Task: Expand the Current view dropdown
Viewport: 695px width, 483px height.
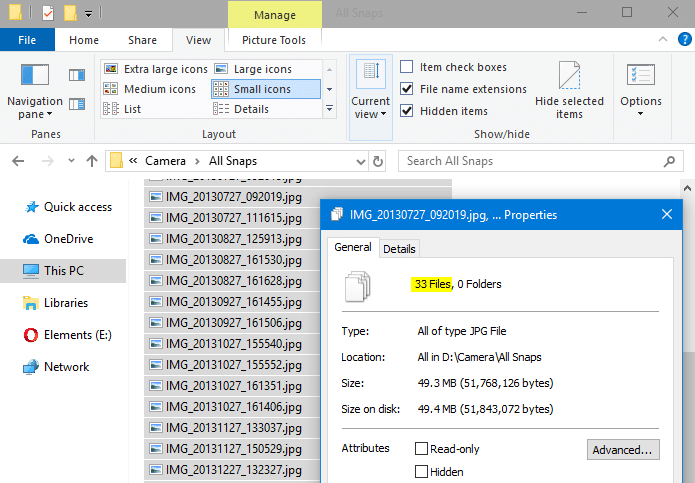Action: (370, 90)
